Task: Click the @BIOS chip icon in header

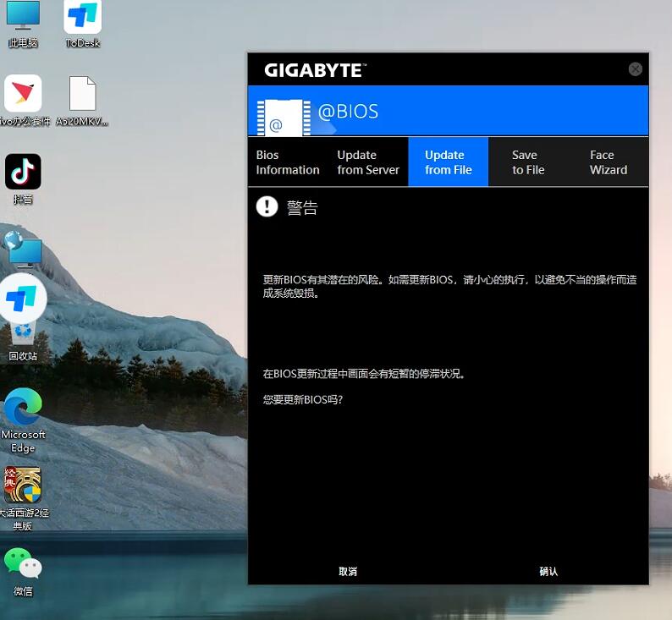Action: coord(280,118)
